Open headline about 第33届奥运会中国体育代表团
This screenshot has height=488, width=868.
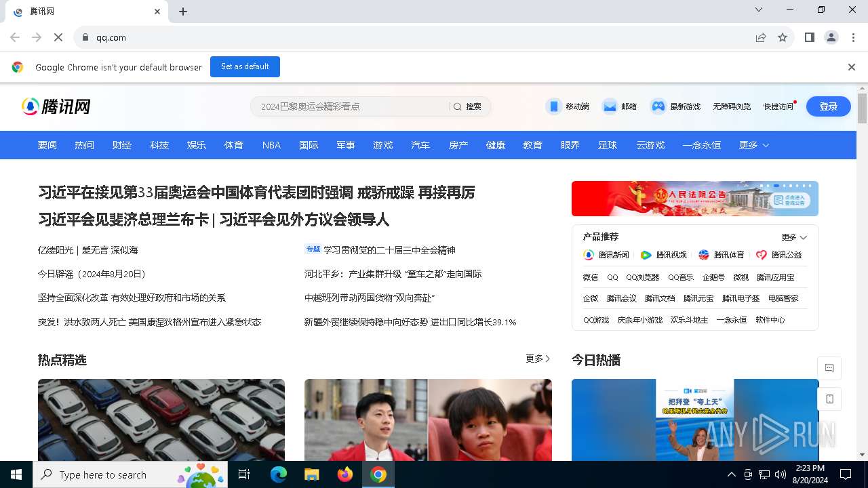pyautogui.click(x=256, y=192)
